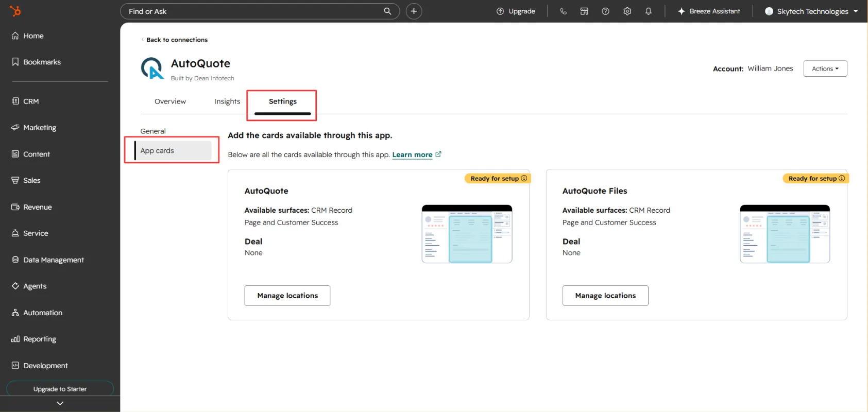
Task: Click Manage locations for AutoQuote Files card
Action: (605, 296)
